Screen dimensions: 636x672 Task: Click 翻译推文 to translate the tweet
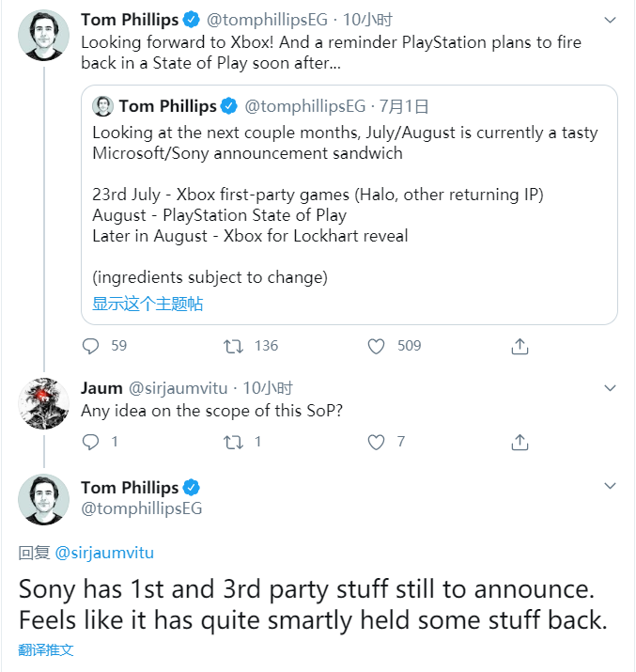[46, 649]
